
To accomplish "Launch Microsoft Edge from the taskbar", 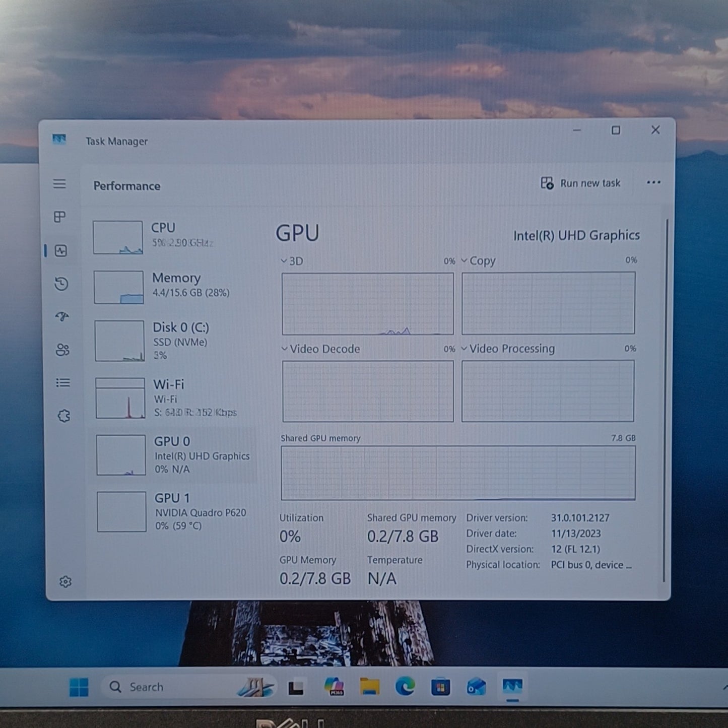I will (x=405, y=687).
